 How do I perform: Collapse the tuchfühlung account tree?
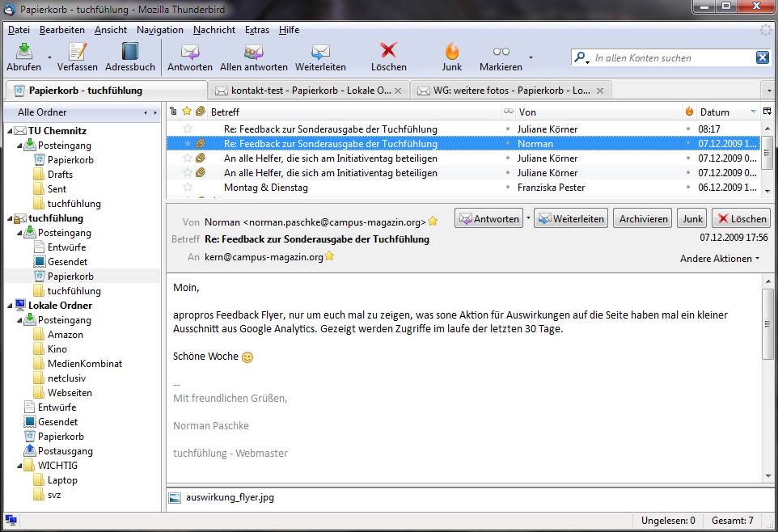pyautogui.click(x=10, y=218)
